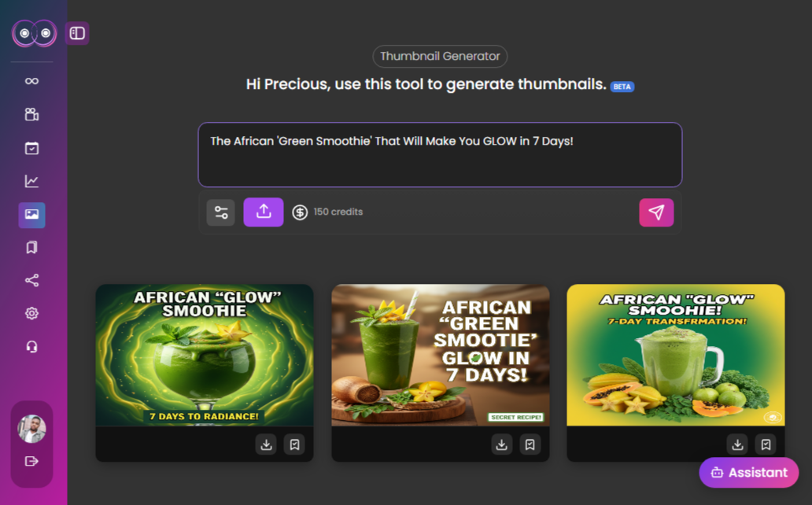This screenshot has height=505, width=812.
Task: Open the yellow 7-Day Transformation thumbnail
Action: coord(675,355)
